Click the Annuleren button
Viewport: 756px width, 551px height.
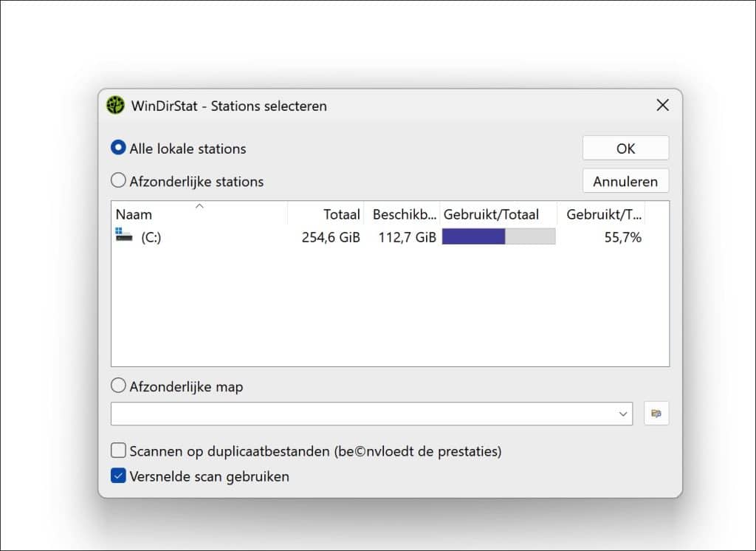click(x=625, y=182)
